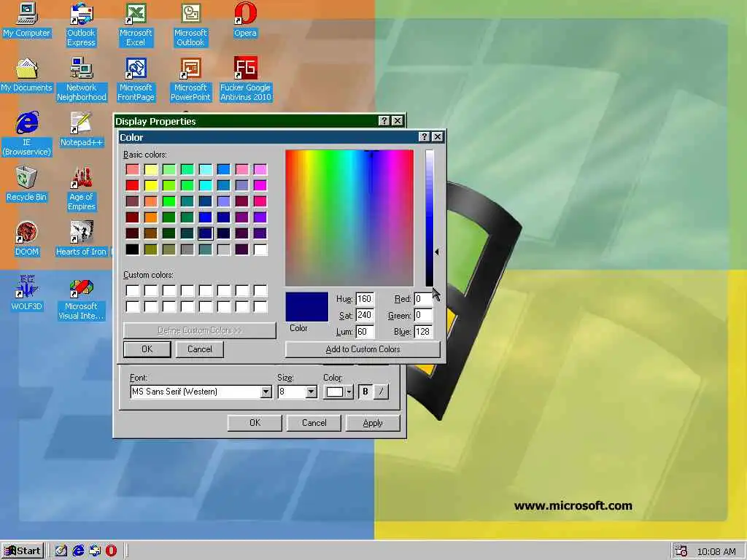
Task: Click Opera quick launch taskbar icon
Action: [111, 551]
